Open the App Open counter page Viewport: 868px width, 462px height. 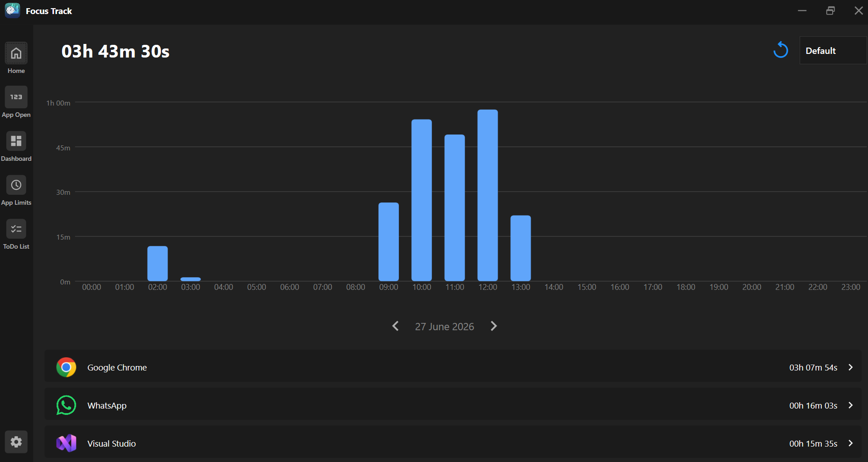[x=16, y=97]
